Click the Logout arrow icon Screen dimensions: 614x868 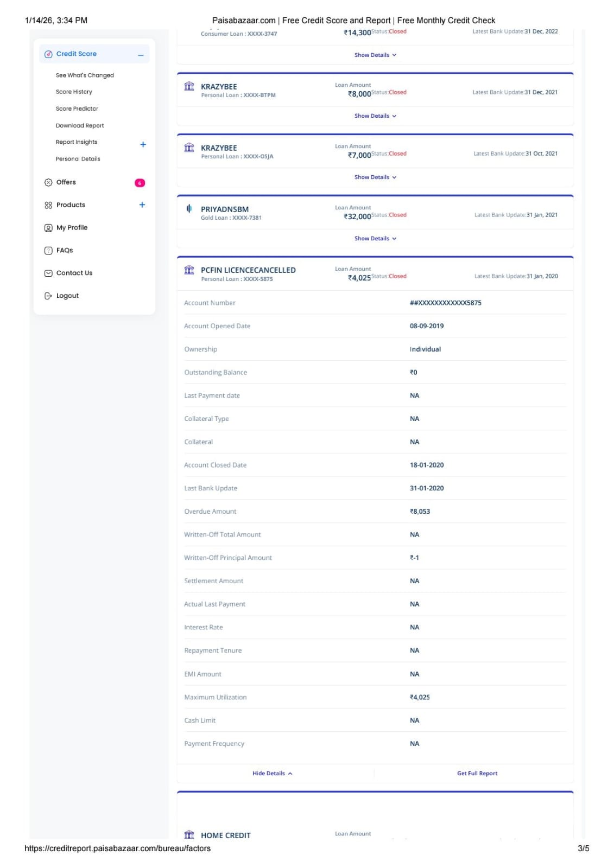point(48,296)
